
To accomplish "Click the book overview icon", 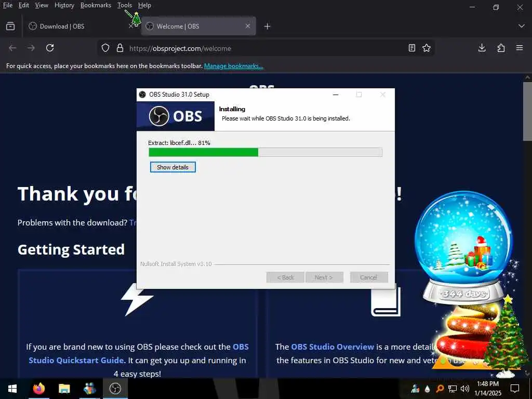I will 386,302.
